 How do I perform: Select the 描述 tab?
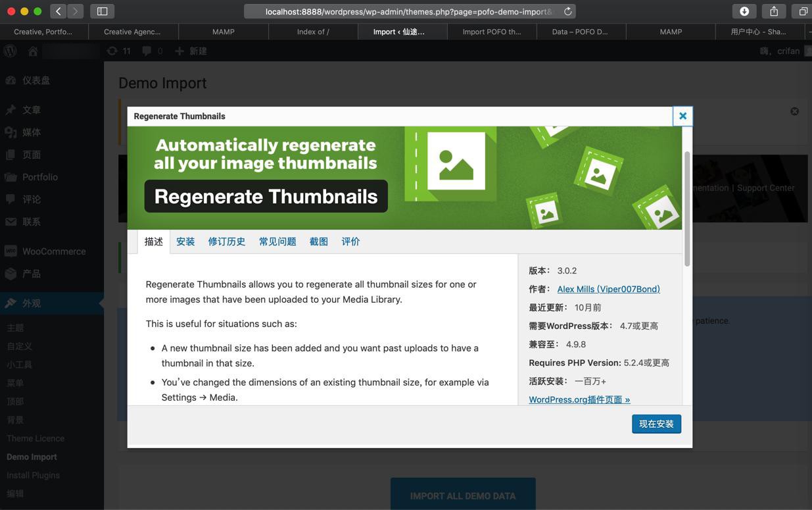point(154,242)
